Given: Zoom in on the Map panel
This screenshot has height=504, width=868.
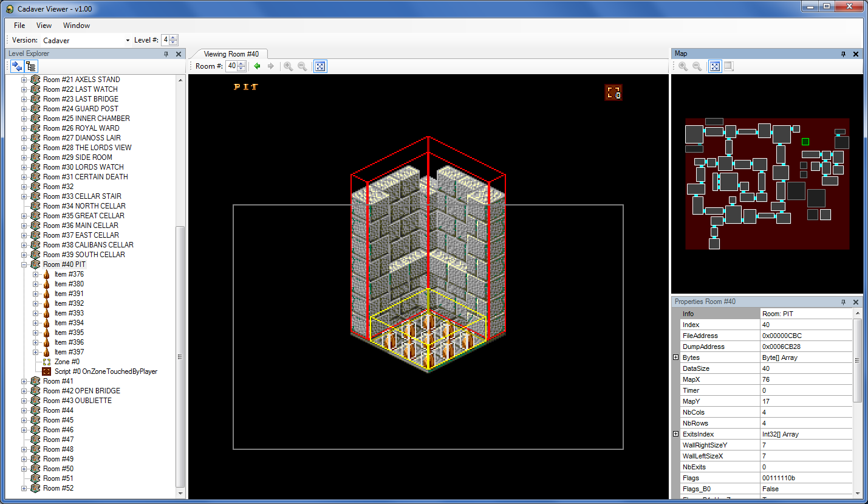Looking at the screenshot, I should click(683, 66).
